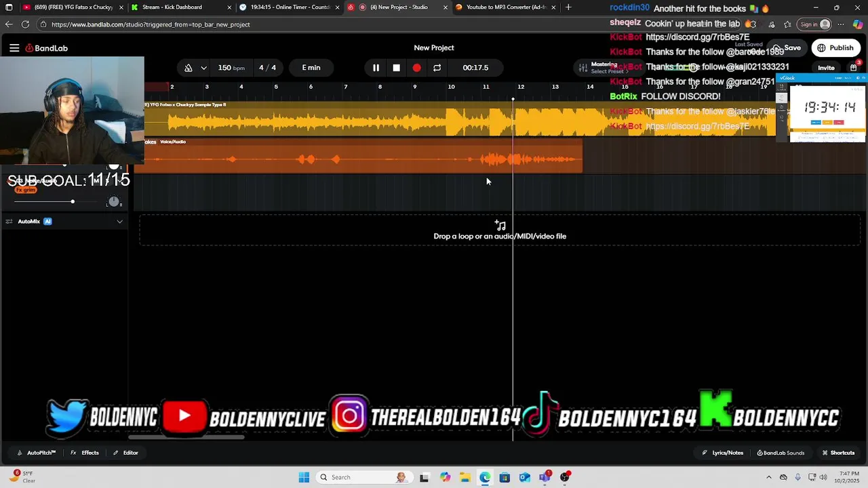Click the browser Sign in button
868x488 pixels.
click(x=814, y=24)
